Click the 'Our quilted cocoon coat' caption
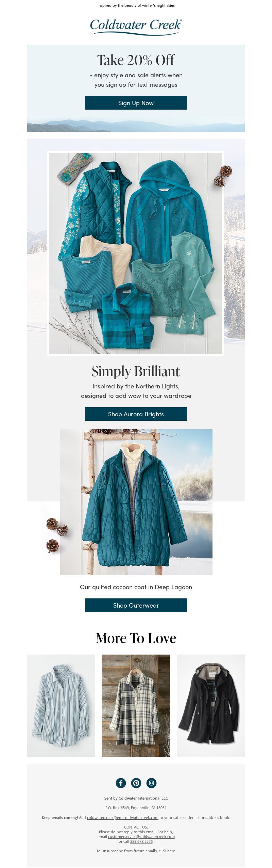 [x=136, y=587]
